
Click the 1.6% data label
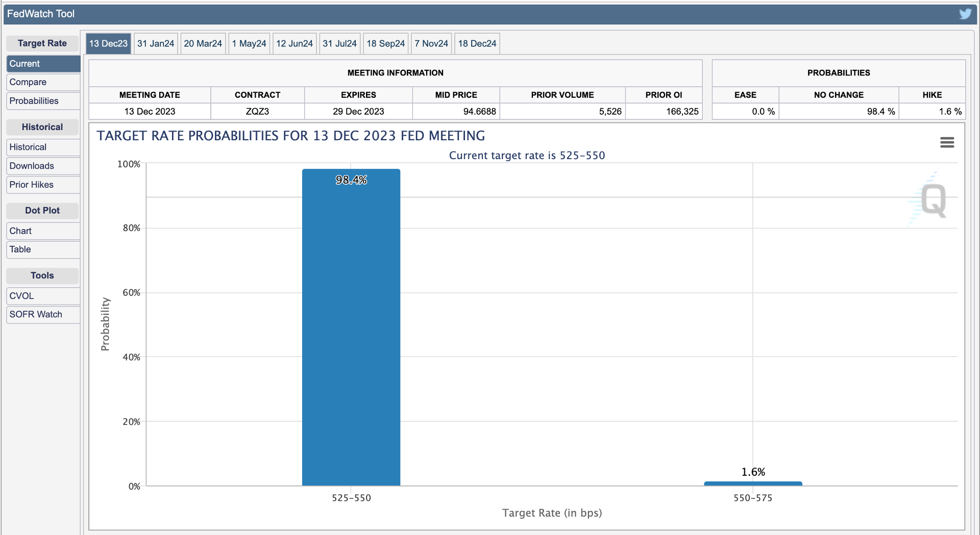point(753,472)
